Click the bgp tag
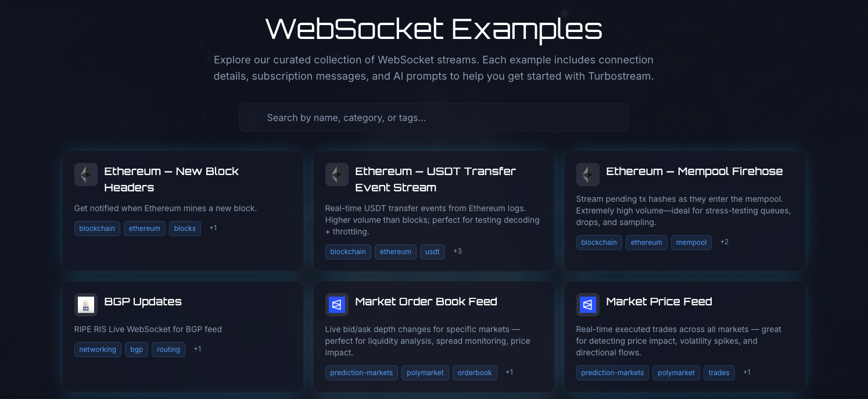This screenshot has height=399, width=868. pos(136,349)
